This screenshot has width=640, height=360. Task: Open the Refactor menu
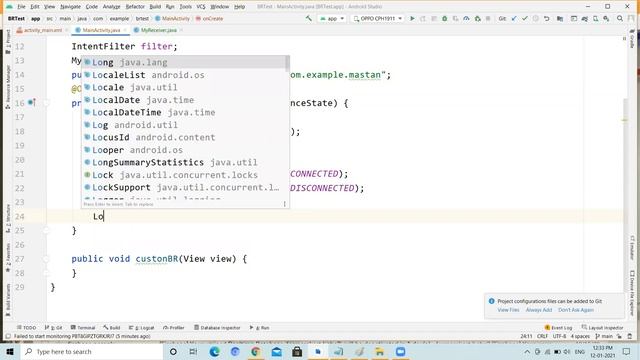point(135,7)
